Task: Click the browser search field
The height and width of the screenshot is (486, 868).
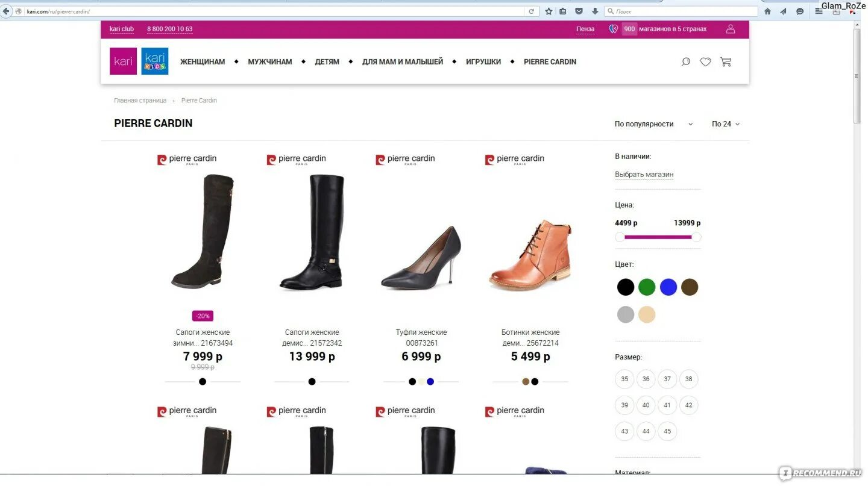Action: pos(681,11)
